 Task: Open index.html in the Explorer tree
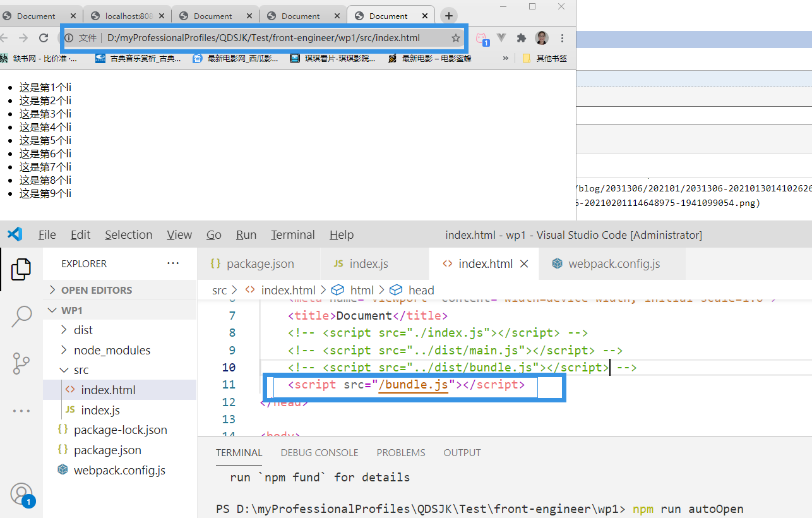click(120, 390)
